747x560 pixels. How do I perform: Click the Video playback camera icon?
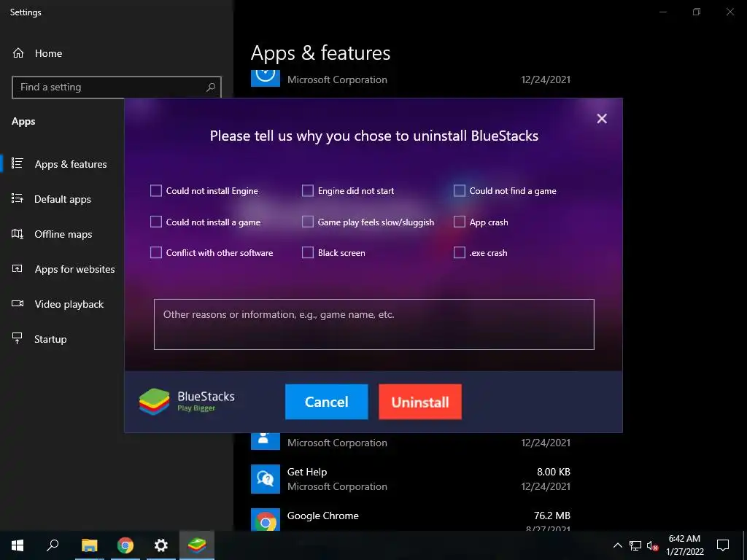pyautogui.click(x=18, y=304)
